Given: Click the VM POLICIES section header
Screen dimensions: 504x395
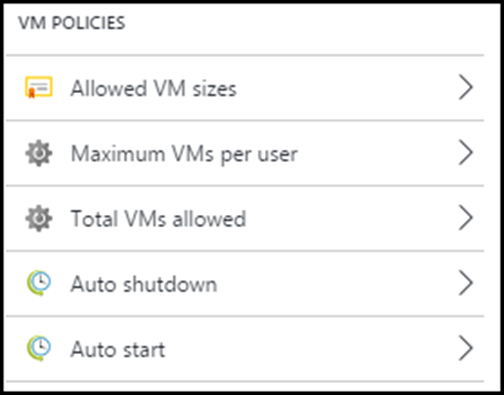Looking at the screenshot, I should tap(72, 23).
